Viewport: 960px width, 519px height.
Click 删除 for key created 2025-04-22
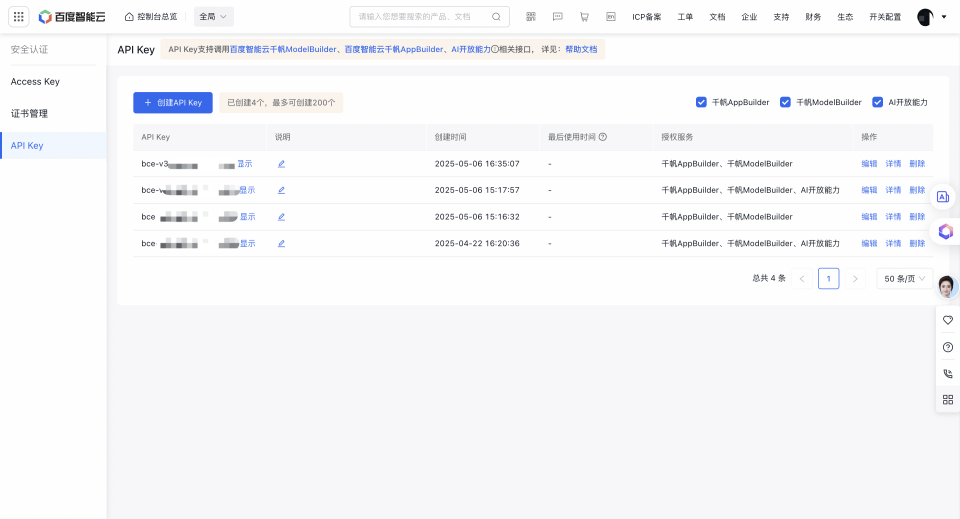917,243
